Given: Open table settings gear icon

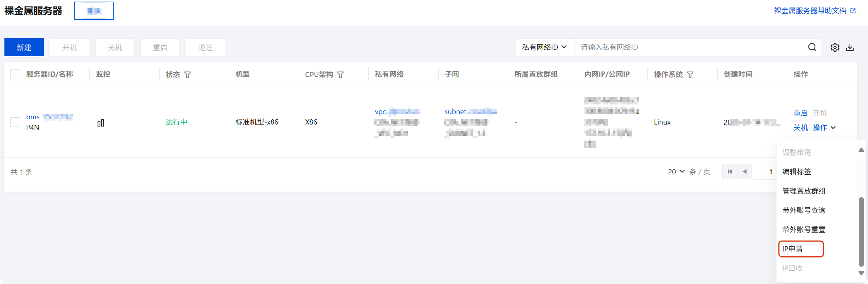Looking at the screenshot, I should pyautogui.click(x=835, y=47).
